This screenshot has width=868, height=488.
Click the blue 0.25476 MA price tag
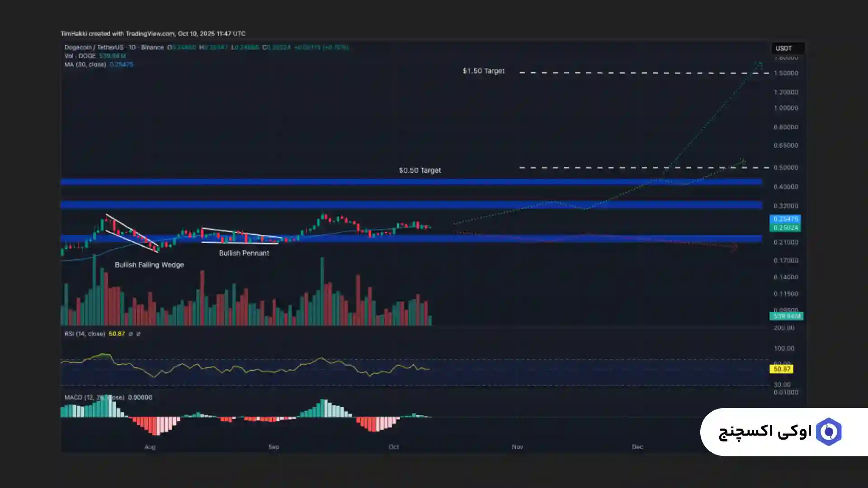[x=785, y=219]
